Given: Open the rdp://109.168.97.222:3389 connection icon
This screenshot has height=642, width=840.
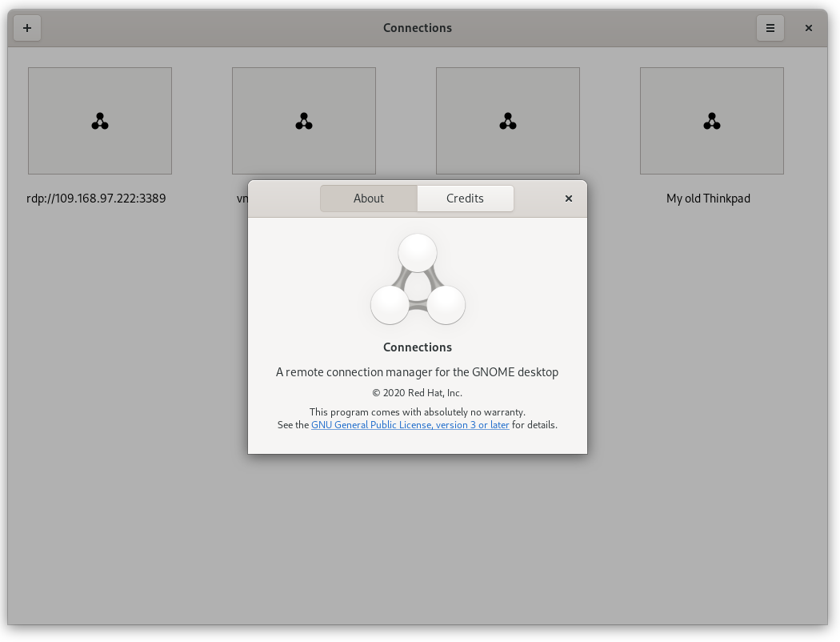Looking at the screenshot, I should 99,121.
